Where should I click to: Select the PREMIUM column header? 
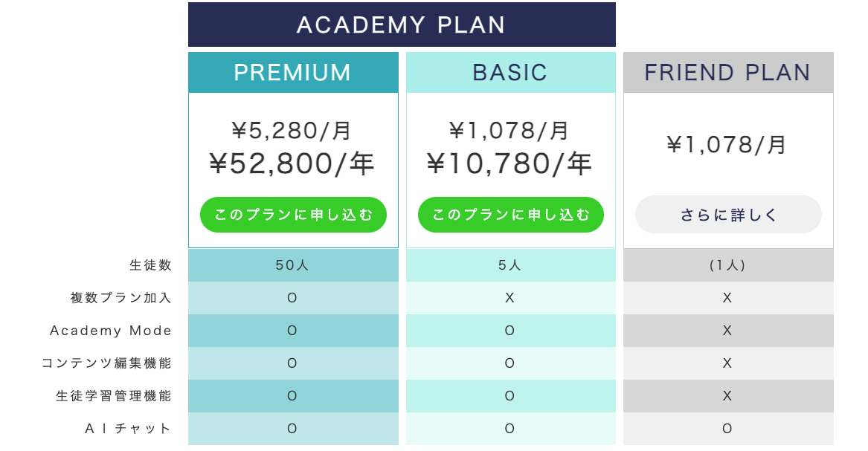293,72
